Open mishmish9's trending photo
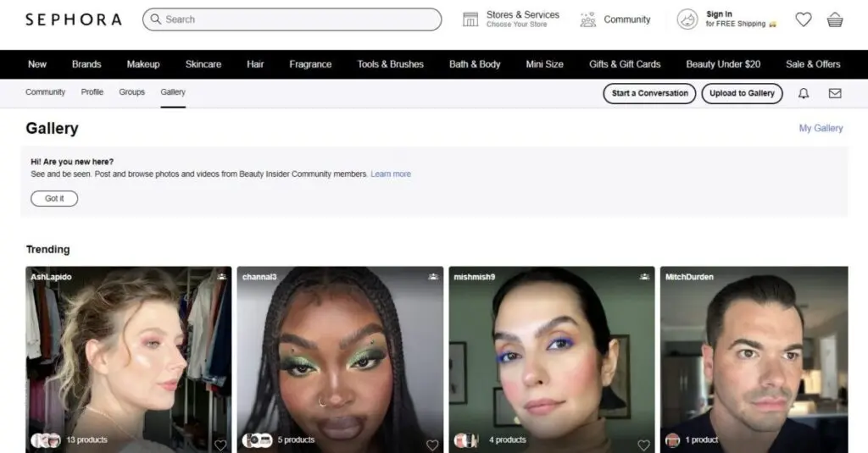Image resolution: width=868 pixels, height=453 pixels. point(551,360)
